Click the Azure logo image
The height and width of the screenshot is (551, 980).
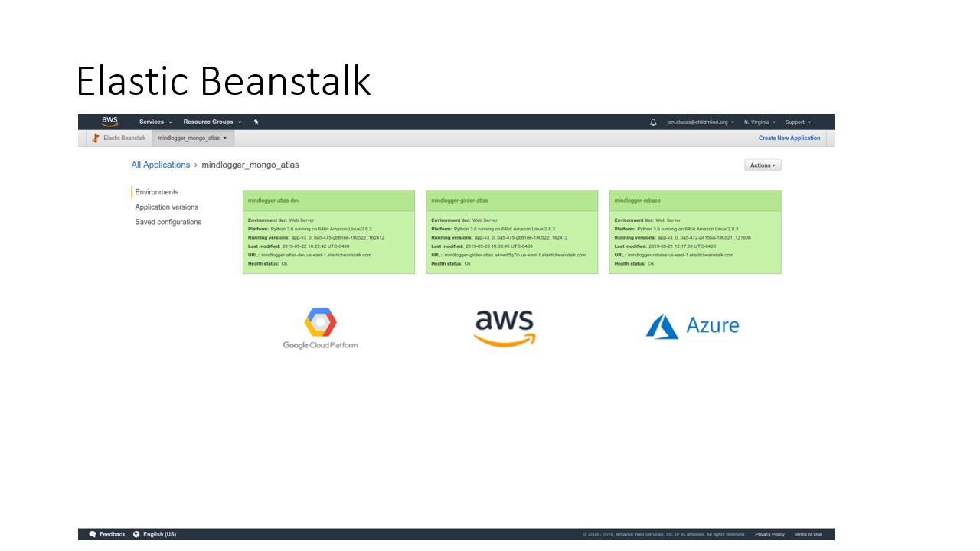pyautogui.click(x=693, y=326)
